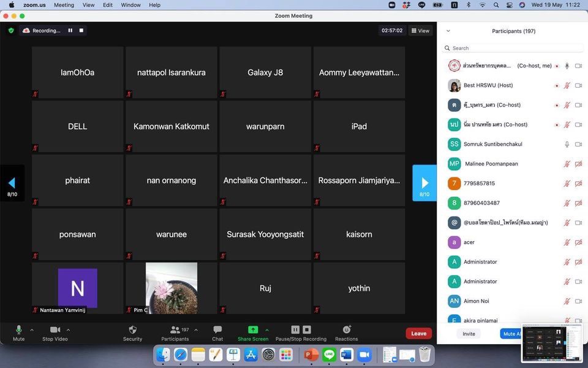This screenshot has height=368, width=588.
Task: Open the Chat panel
Action: 217,330
